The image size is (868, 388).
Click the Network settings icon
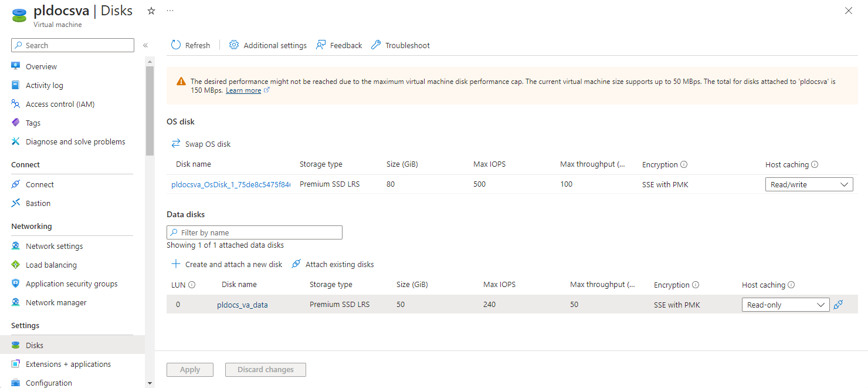click(x=16, y=246)
